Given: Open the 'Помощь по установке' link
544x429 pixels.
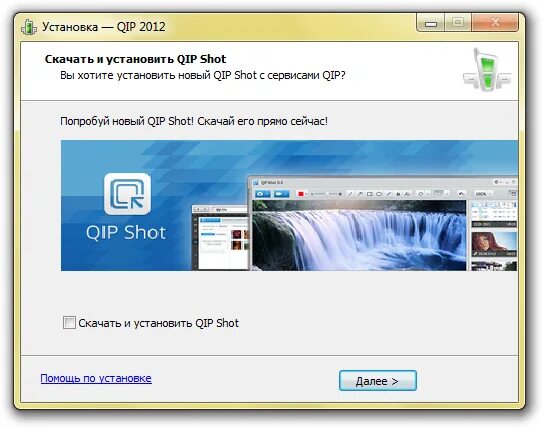Looking at the screenshot, I should pyautogui.click(x=96, y=378).
